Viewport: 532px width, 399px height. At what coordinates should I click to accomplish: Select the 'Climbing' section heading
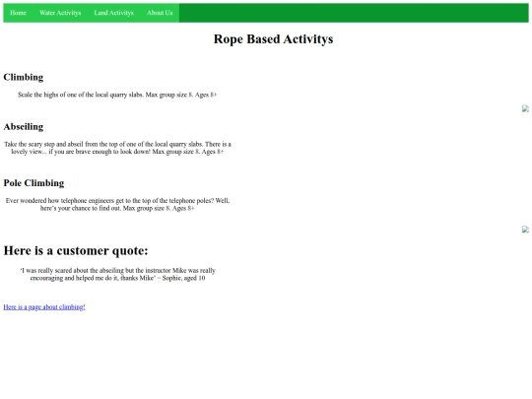pyautogui.click(x=24, y=78)
